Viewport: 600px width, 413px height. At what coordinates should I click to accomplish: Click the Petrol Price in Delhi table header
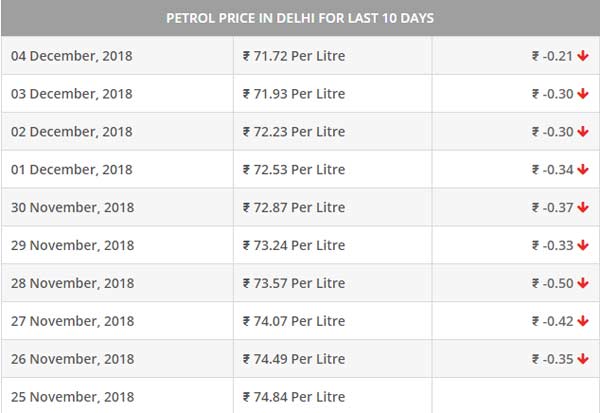tap(300, 19)
